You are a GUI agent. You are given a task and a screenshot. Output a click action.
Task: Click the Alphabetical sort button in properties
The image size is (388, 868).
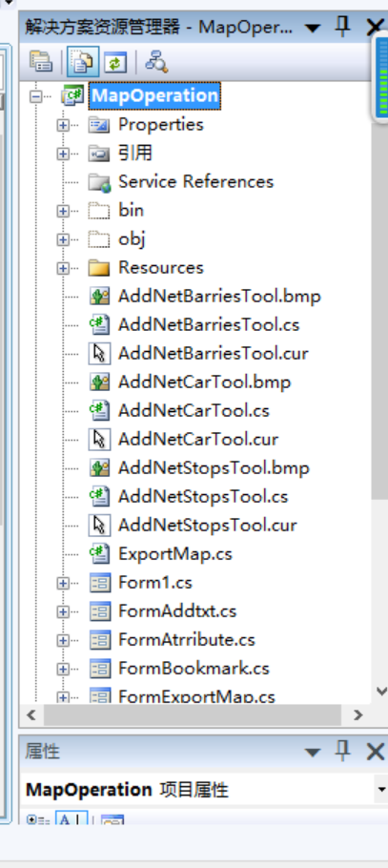coord(71,819)
